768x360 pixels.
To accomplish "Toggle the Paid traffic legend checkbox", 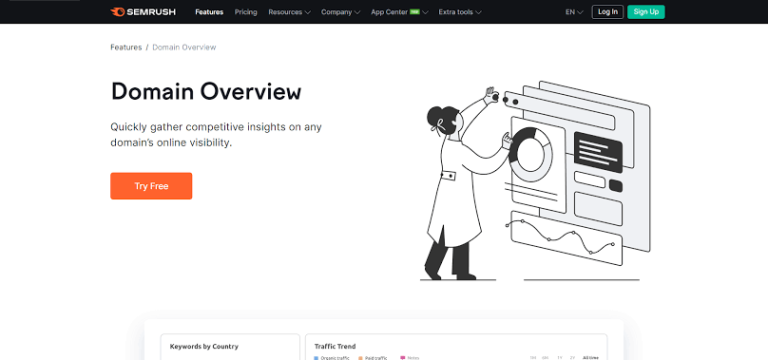I will point(360,358).
